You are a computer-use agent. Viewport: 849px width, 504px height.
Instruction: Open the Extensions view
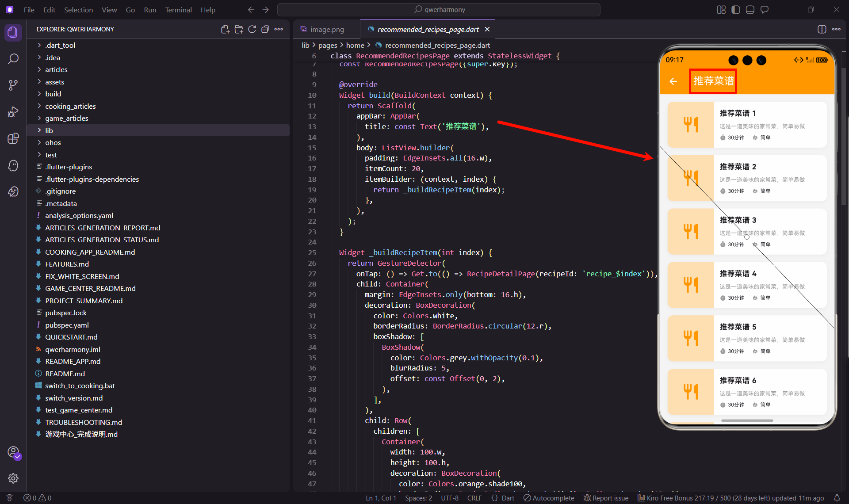pos(13,138)
